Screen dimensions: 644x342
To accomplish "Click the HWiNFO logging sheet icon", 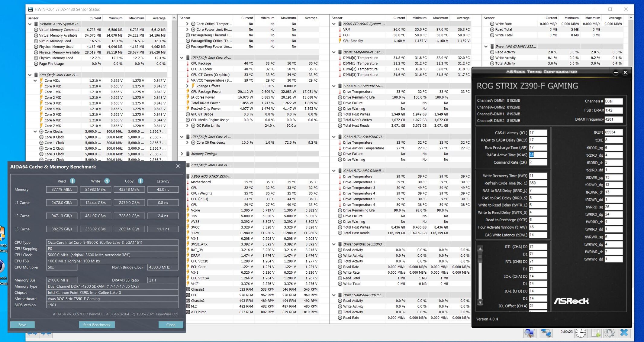I will (596, 333).
